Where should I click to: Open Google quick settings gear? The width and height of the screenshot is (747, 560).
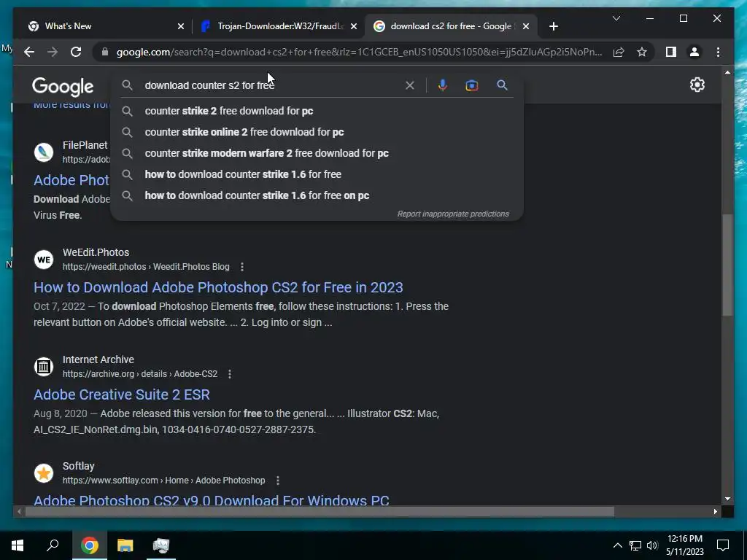[x=697, y=85]
